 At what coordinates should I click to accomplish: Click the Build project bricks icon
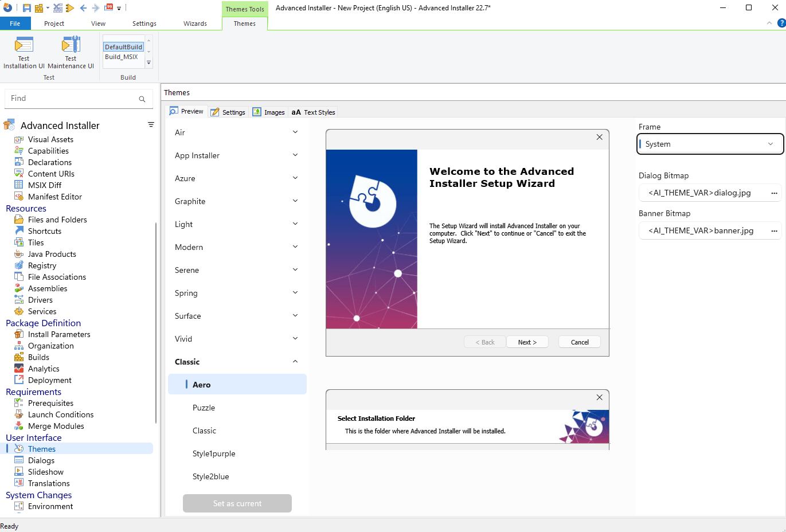tap(39, 8)
